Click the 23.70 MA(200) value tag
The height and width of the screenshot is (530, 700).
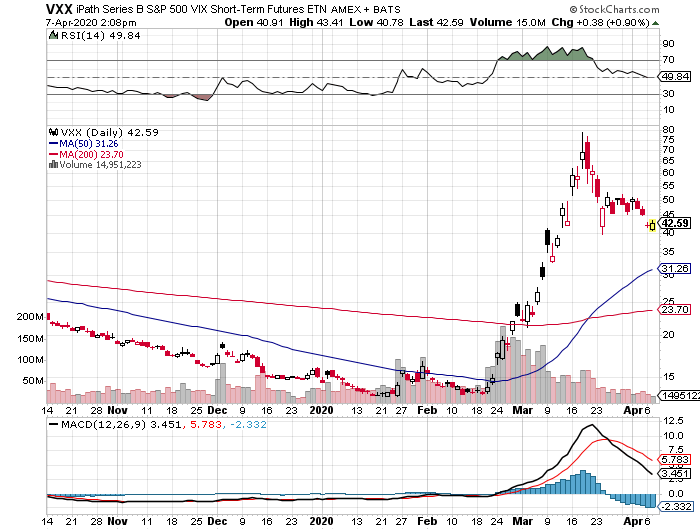point(675,309)
